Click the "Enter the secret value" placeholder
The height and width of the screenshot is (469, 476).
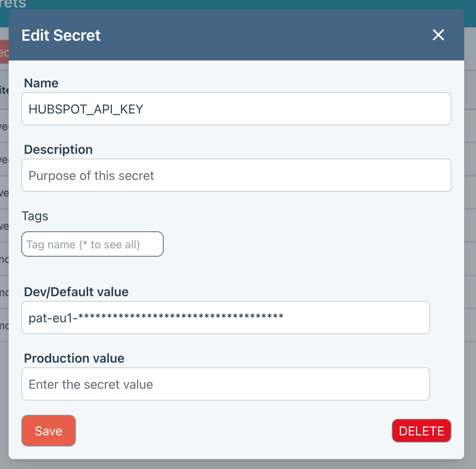coord(91,384)
